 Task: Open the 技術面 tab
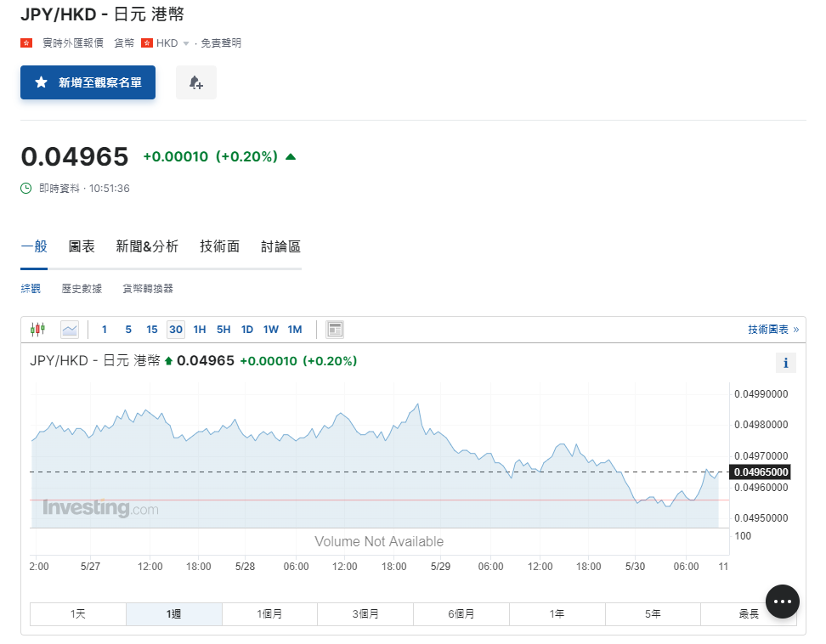pyautogui.click(x=219, y=246)
